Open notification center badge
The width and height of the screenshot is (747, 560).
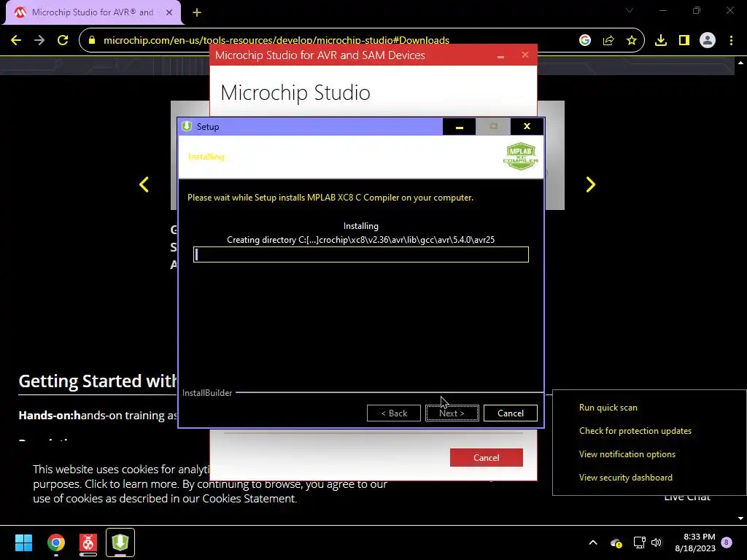(727, 542)
